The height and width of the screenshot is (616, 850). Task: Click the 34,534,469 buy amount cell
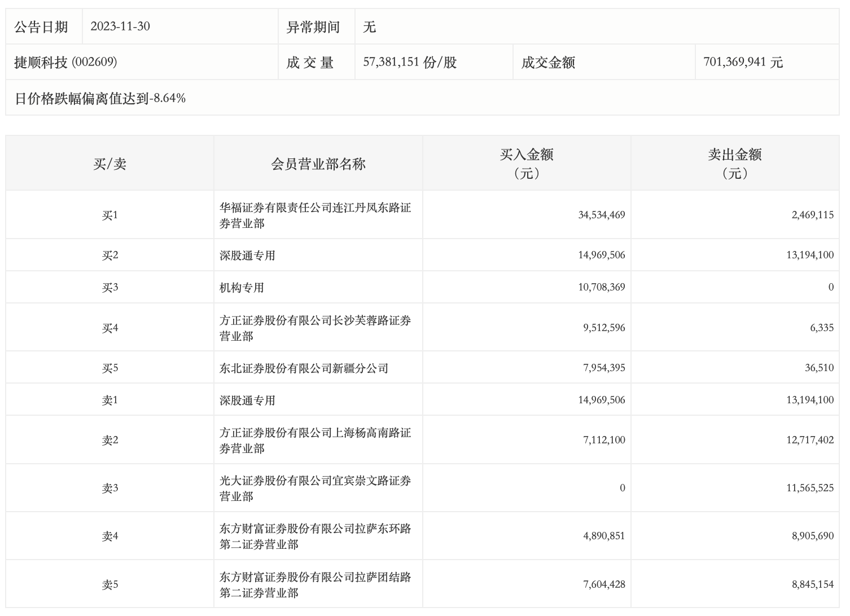(x=601, y=215)
